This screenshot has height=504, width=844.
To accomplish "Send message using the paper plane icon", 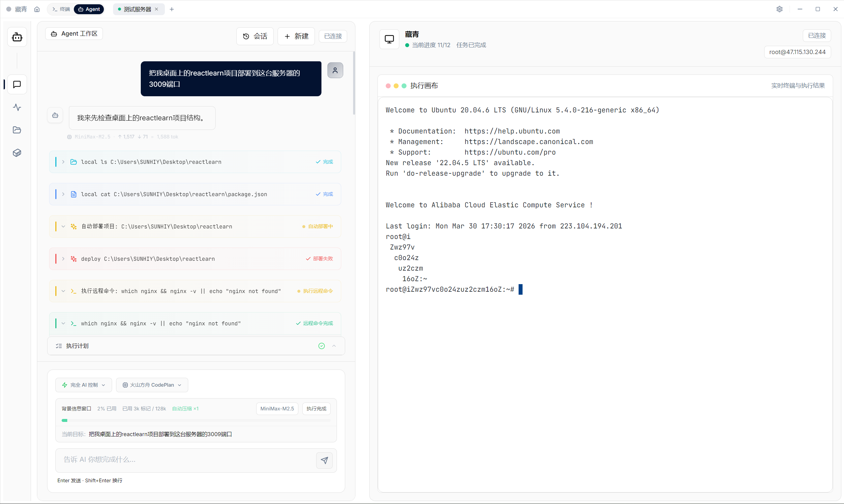I will pyautogui.click(x=324, y=460).
